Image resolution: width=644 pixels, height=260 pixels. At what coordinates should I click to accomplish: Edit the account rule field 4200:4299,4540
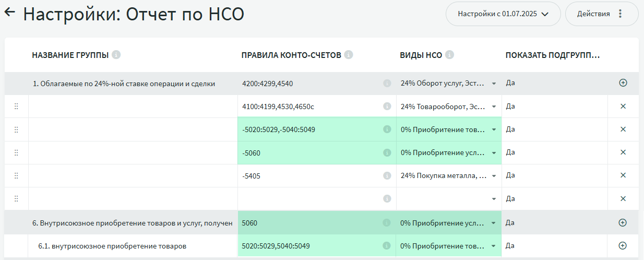click(x=308, y=84)
